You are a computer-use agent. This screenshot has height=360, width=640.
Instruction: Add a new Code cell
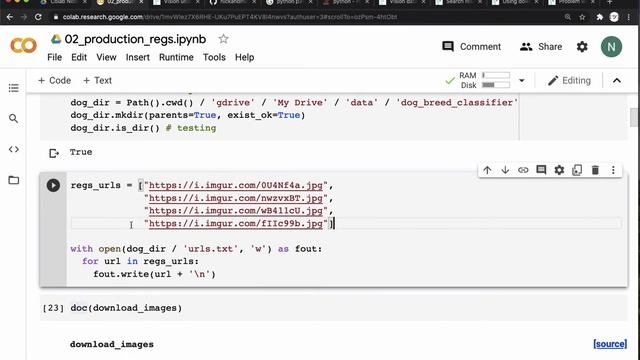coord(54,80)
